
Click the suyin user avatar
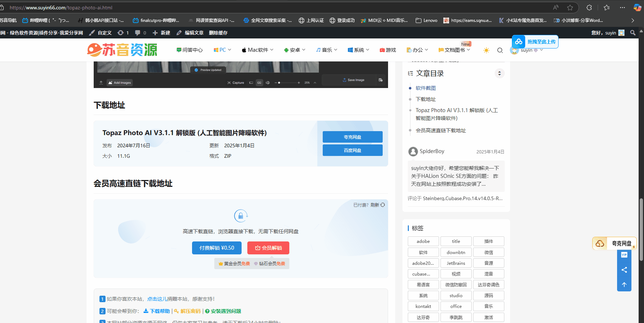(514, 50)
